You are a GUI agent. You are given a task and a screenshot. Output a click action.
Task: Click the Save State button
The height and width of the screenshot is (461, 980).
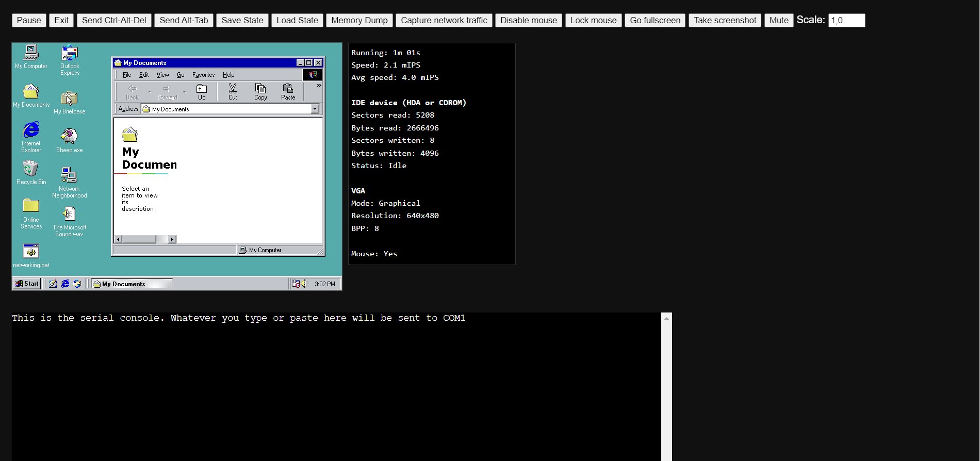point(242,20)
